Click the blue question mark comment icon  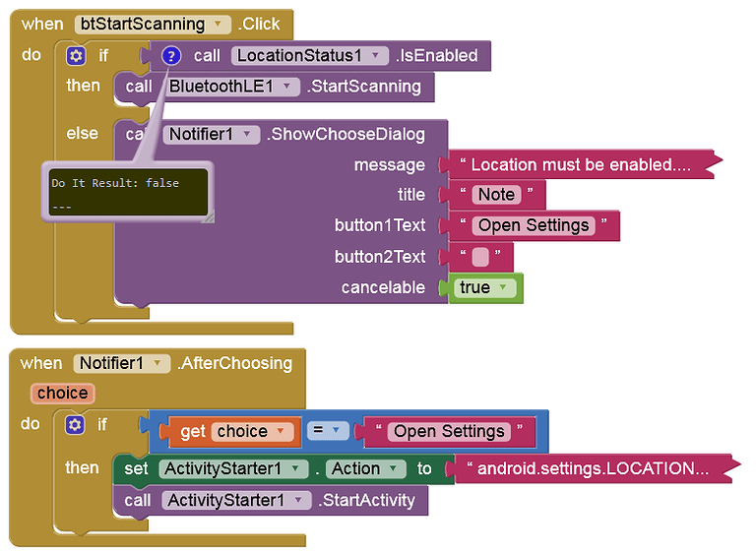[x=171, y=56]
